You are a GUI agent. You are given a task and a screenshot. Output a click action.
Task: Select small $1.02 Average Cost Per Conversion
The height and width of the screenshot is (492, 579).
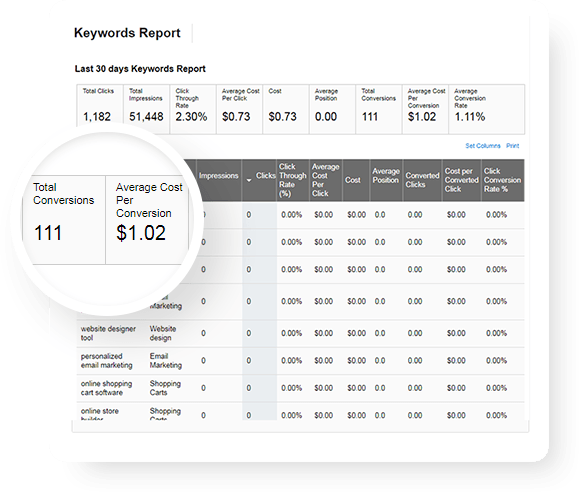tap(422, 117)
